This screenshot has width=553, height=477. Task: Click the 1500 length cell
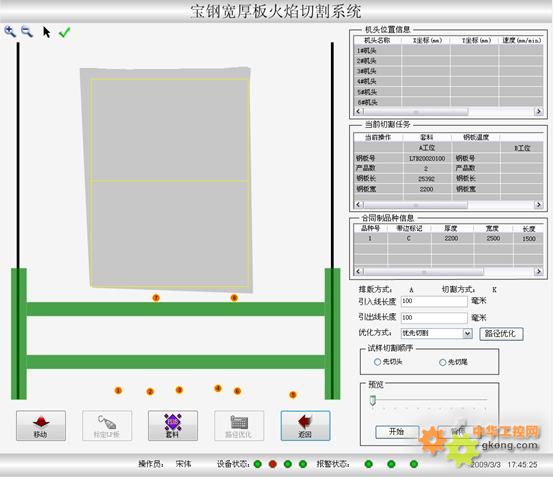click(529, 239)
